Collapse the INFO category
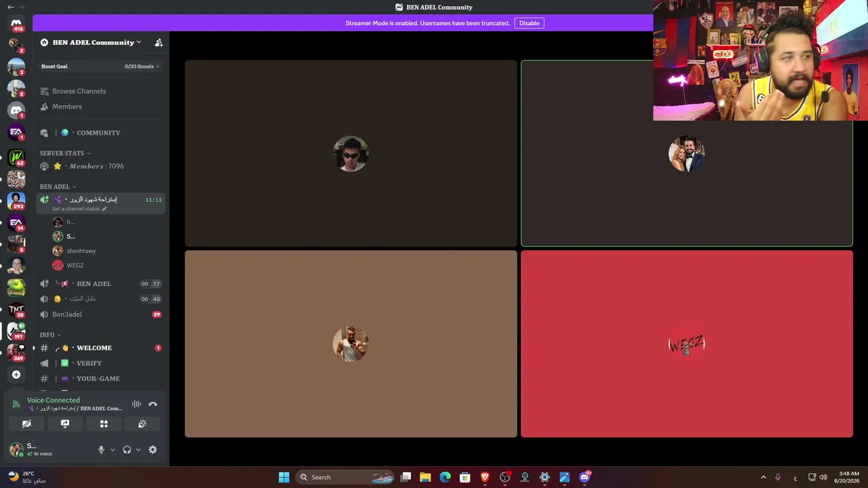 point(50,335)
